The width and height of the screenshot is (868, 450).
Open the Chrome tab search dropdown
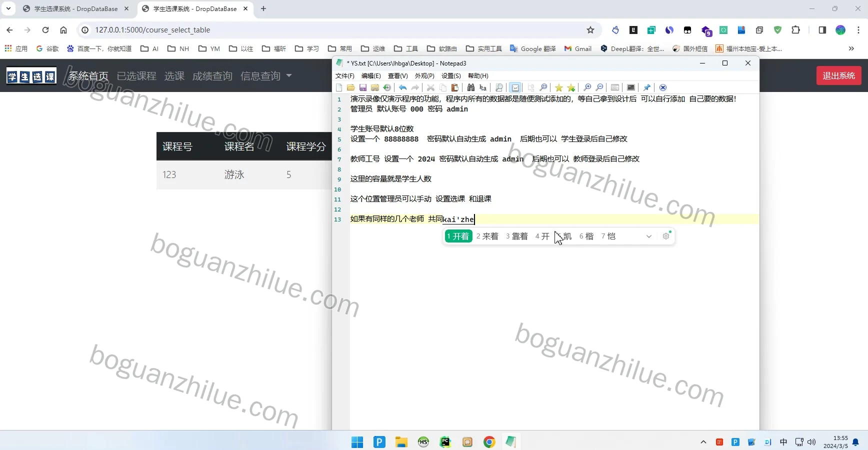click(x=8, y=8)
